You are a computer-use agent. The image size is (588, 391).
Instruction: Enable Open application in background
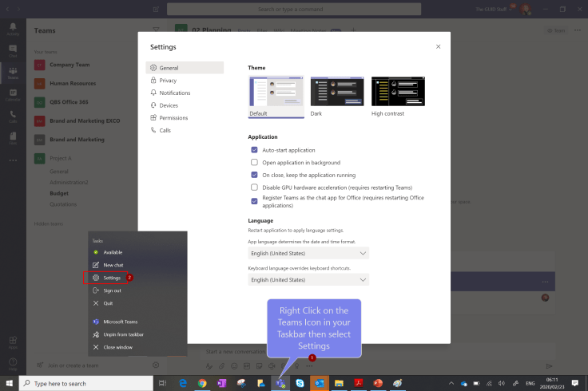[254, 162]
